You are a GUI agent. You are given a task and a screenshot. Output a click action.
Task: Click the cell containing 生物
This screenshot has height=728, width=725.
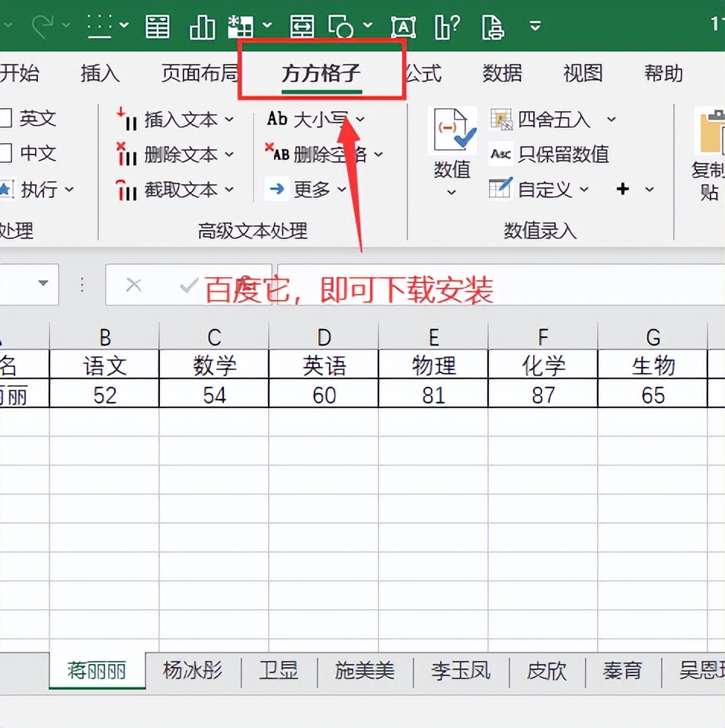tap(653, 365)
